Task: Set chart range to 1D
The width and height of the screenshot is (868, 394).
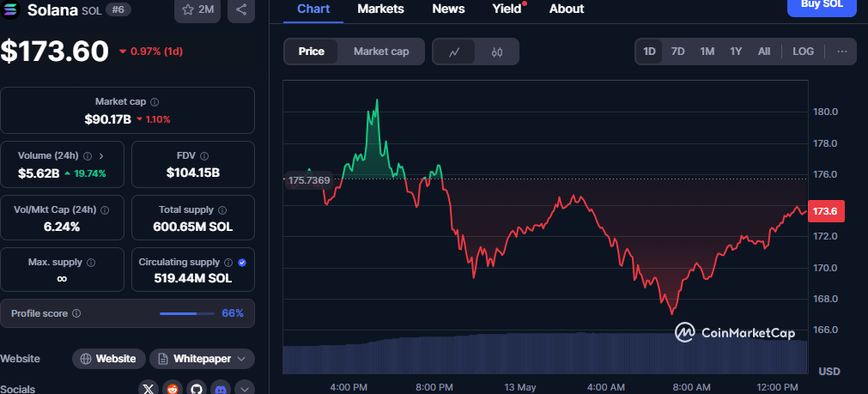Action: (x=649, y=52)
